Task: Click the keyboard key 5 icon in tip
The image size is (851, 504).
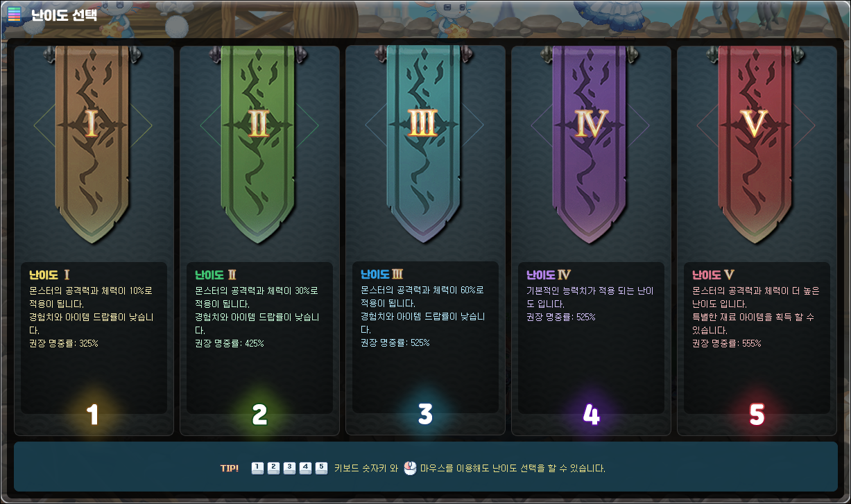Action: tap(321, 468)
